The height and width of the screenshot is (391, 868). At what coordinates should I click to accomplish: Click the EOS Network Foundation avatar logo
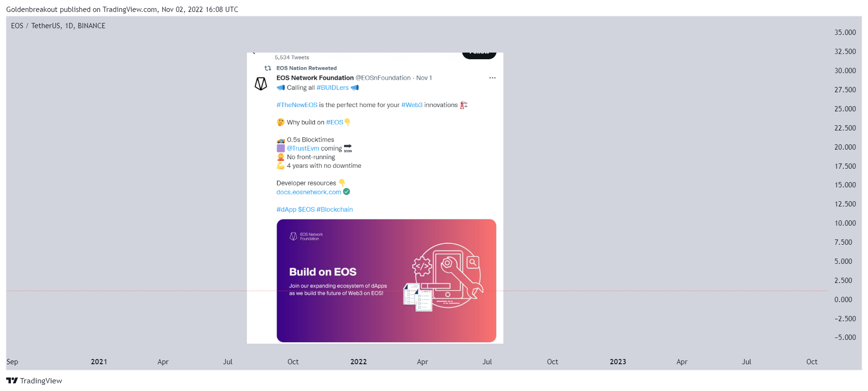tap(261, 84)
